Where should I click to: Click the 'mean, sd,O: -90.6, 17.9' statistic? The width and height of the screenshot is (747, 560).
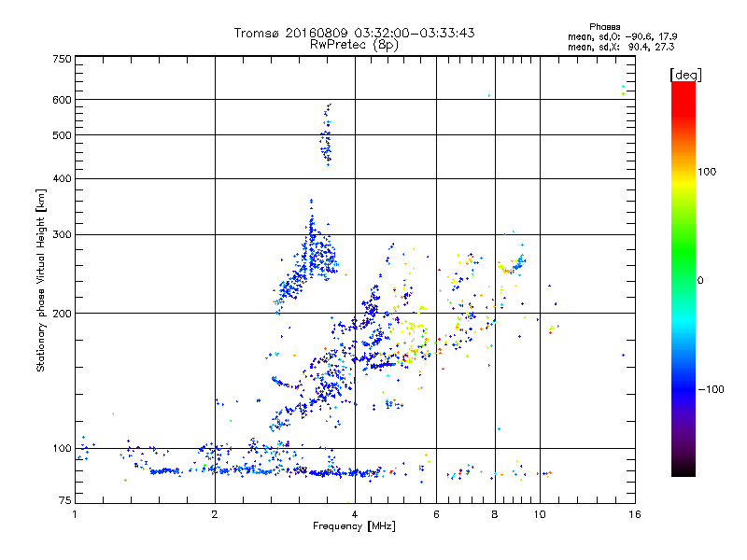coord(622,36)
